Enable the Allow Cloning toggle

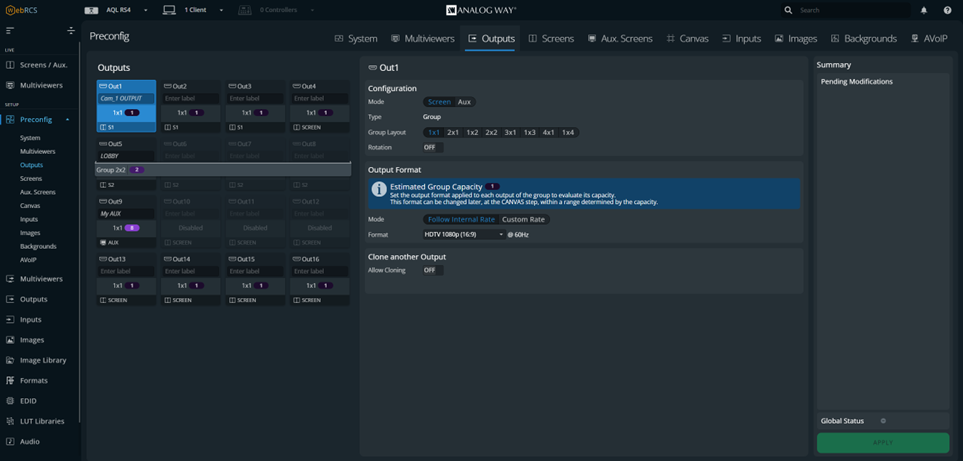pos(430,270)
